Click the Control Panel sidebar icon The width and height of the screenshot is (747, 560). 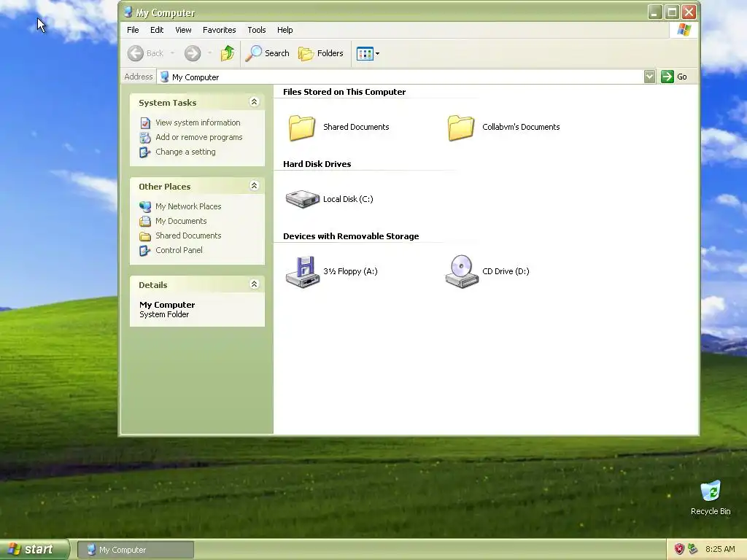coord(145,251)
